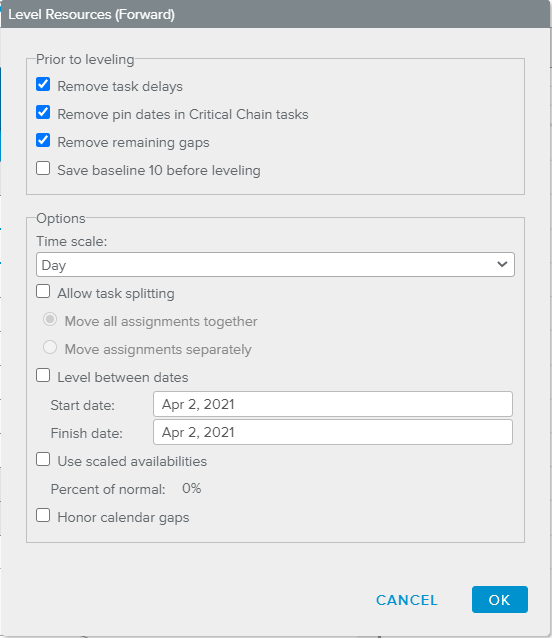Enable Allow task splitting

point(43,292)
